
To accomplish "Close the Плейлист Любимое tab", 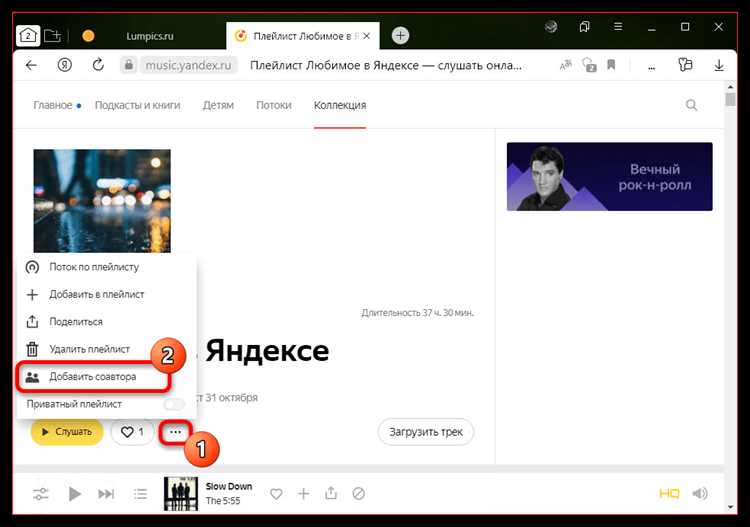I will [x=366, y=36].
